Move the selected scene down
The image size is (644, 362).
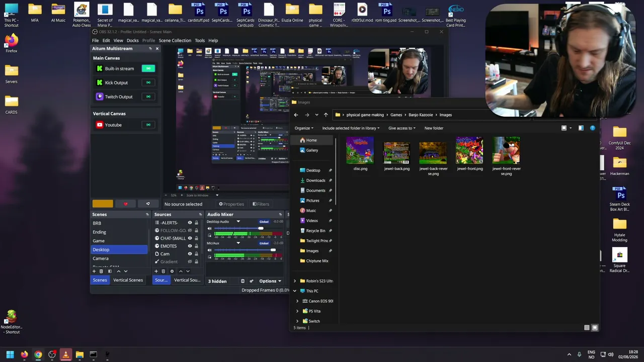point(126,271)
